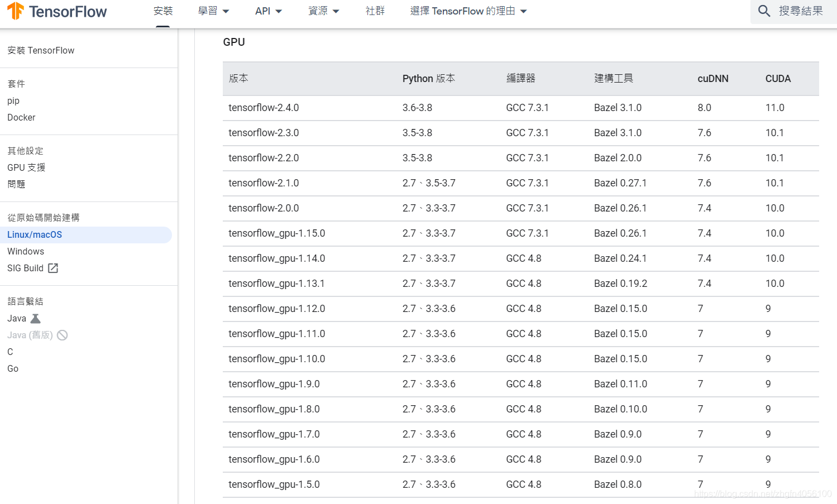Expand the 選擇 TensorFlow 的理由 menu
The height and width of the screenshot is (504, 837).
point(468,11)
